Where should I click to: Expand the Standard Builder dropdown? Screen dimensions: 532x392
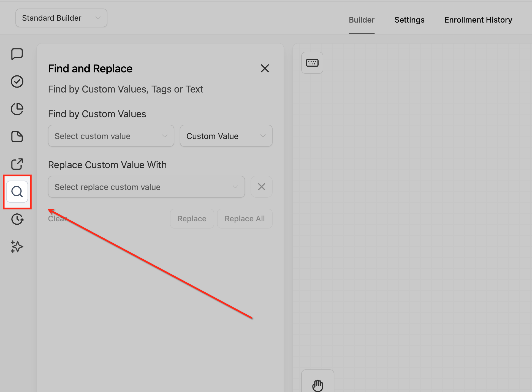[x=61, y=18]
